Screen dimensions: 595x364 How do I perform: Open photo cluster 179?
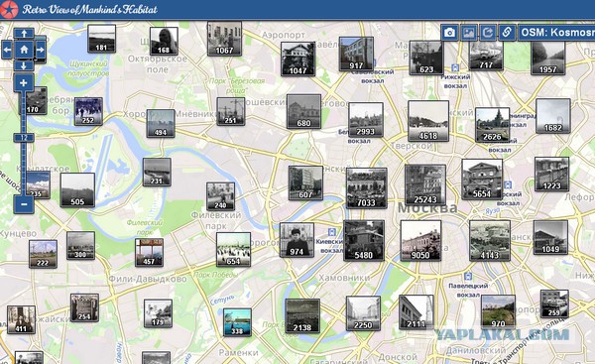coord(159,313)
